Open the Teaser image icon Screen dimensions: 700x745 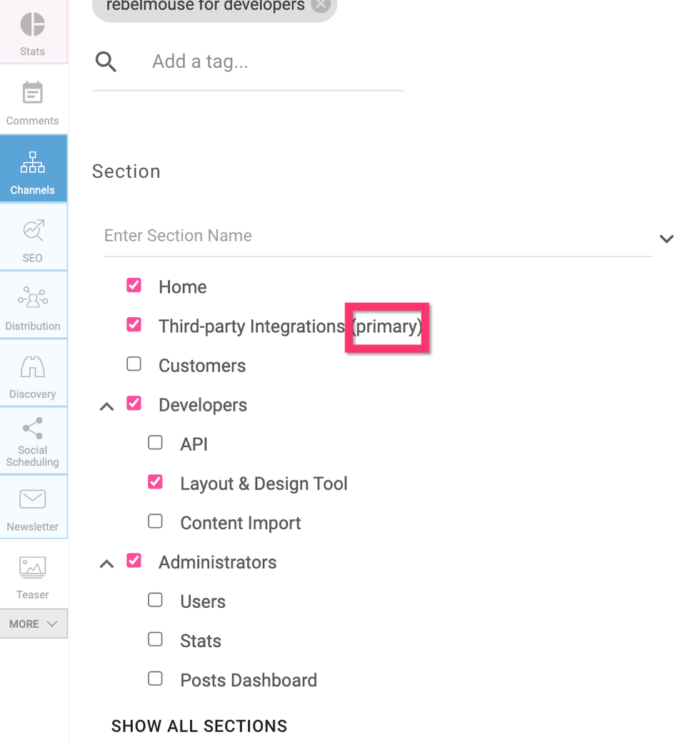click(x=32, y=568)
